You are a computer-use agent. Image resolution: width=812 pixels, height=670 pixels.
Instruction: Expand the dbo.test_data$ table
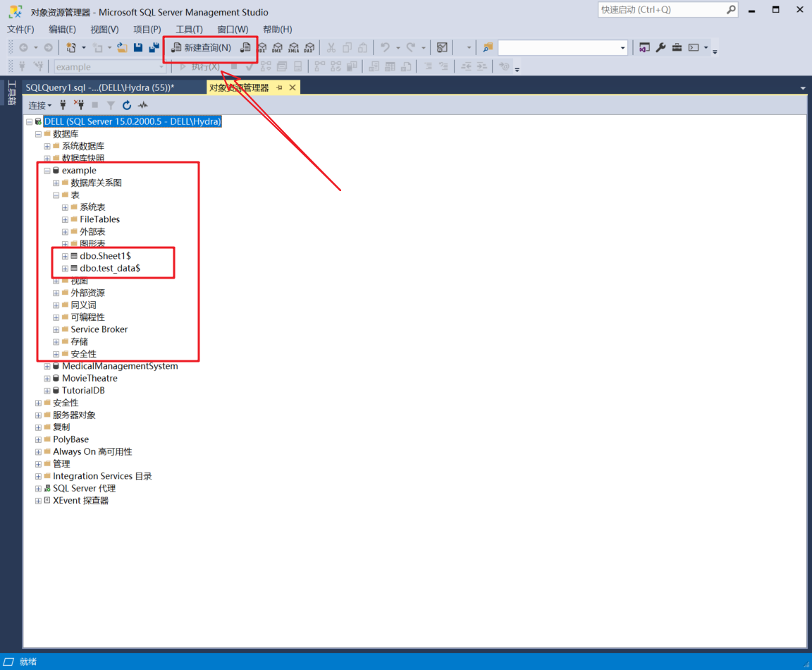(65, 269)
